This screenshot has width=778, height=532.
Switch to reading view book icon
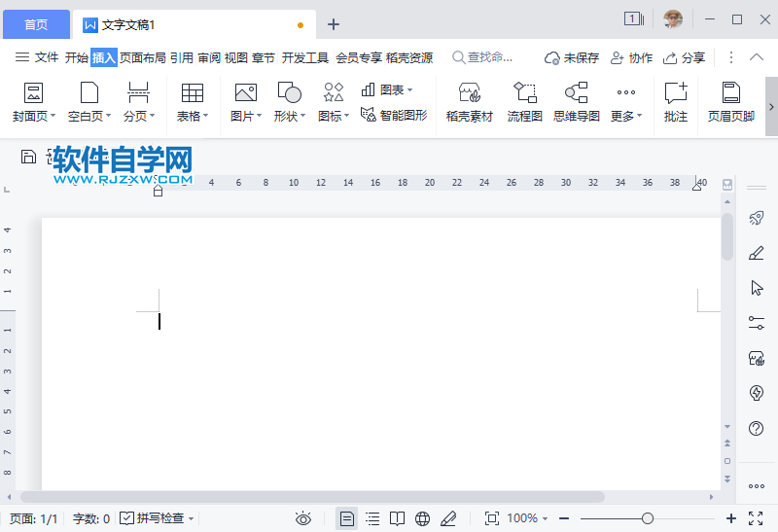pyautogui.click(x=397, y=519)
